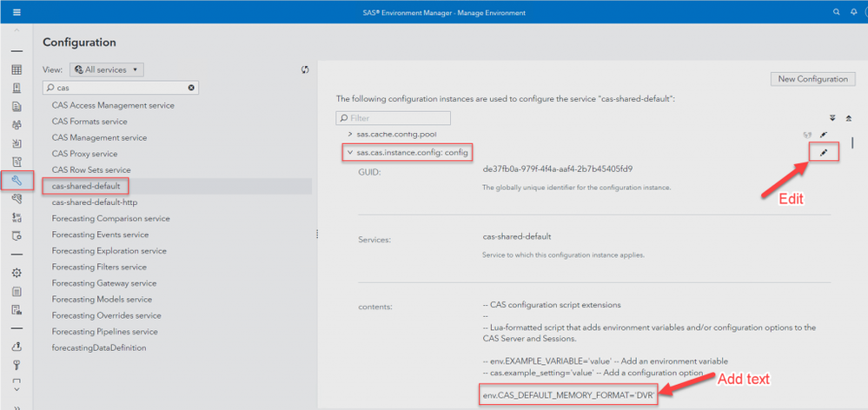Viewport: 868px width, 410px height.
Task: Open the 'All services' View dropdown
Action: 107,69
